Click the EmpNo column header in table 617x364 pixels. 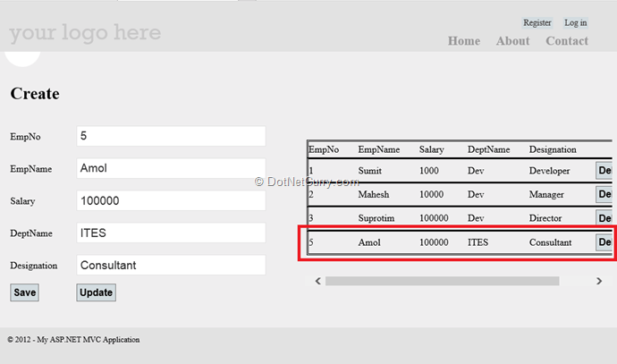click(x=324, y=149)
